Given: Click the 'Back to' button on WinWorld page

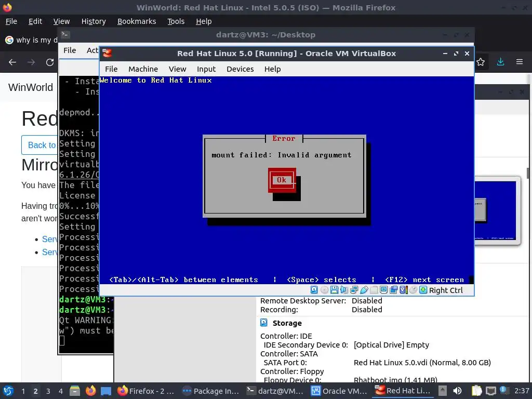Looking at the screenshot, I should point(39,145).
